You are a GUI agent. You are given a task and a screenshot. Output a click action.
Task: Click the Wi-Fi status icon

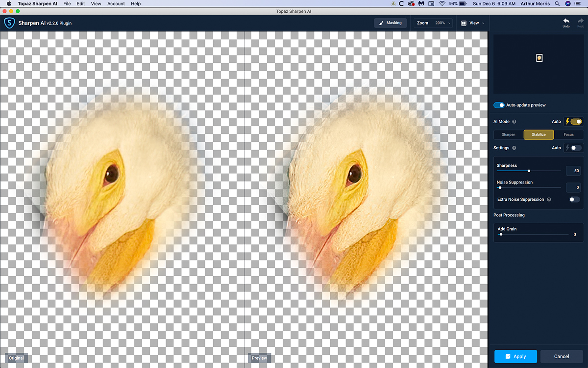pos(442,3)
